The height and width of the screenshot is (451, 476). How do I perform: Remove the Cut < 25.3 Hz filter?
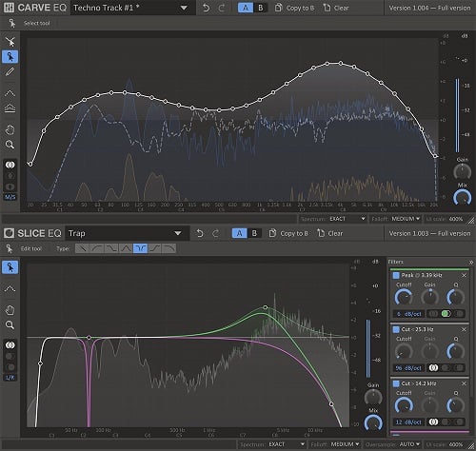tap(464, 329)
